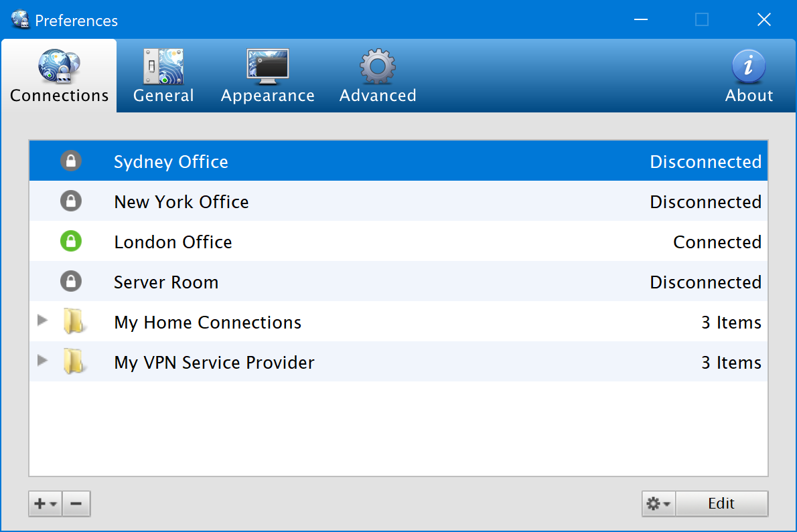
Task: Select the Server Room connection name
Action: (166, 282)
